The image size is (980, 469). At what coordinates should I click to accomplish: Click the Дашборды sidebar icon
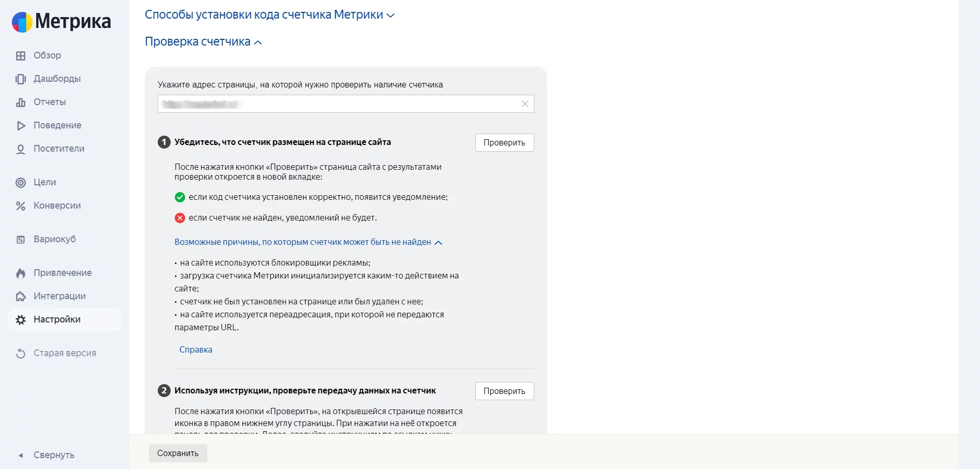(x=21, y=79)
